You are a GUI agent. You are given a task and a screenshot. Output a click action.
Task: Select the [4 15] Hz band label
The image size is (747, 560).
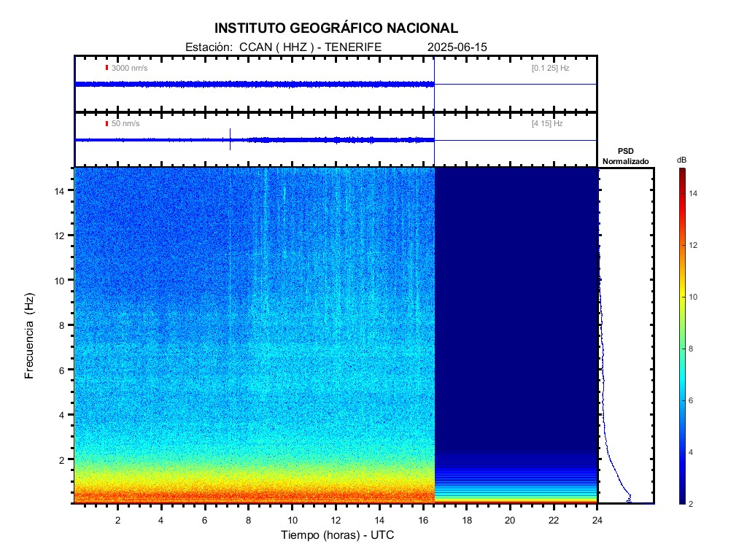pyautogui.click(x=547, y=123)
